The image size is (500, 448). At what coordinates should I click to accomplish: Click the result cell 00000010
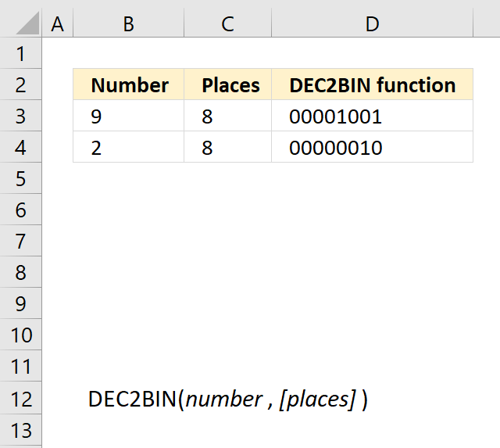pos(372,147)
